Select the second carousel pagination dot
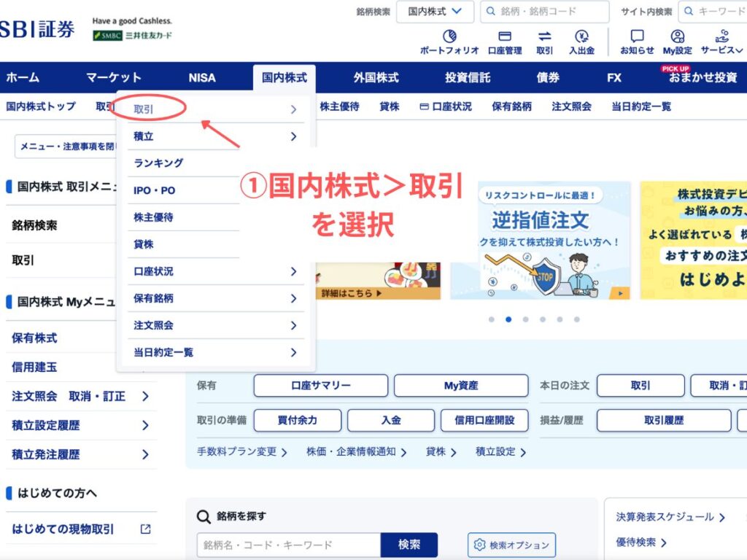 click(x=509, y=319)
